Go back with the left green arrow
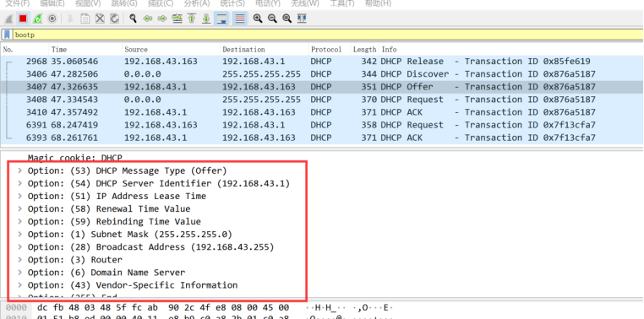The width and height of the screenshot is (644, 319). 148,19
